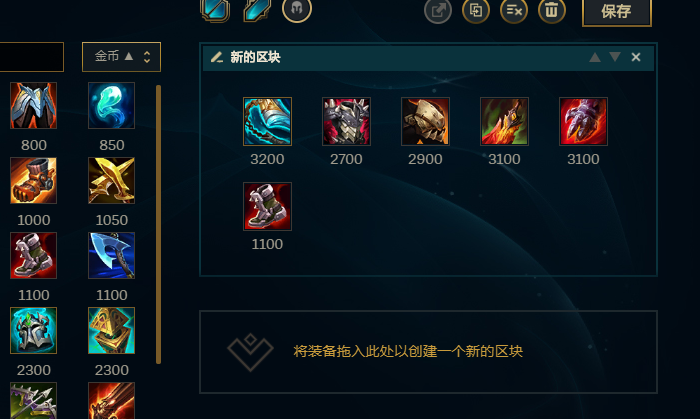Screen dimensions: 700x419
Task: Select the 2900 gold item in block
Action: [425, 121]
